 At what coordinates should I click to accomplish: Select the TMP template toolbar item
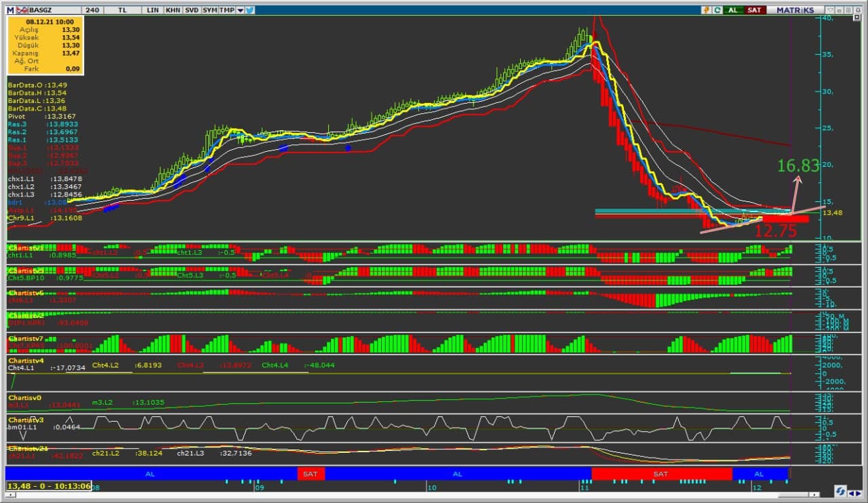coord(227,10)
